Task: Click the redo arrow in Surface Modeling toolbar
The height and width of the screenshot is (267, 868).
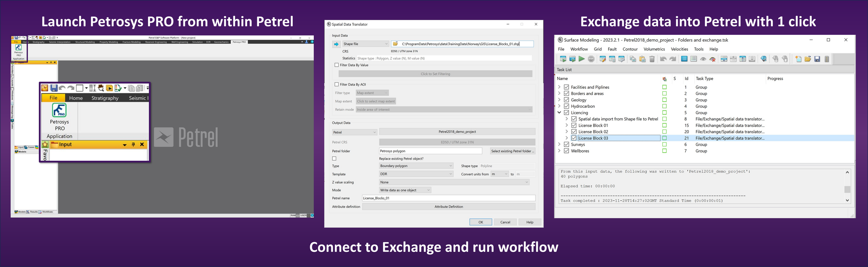Action: point(673,59)
